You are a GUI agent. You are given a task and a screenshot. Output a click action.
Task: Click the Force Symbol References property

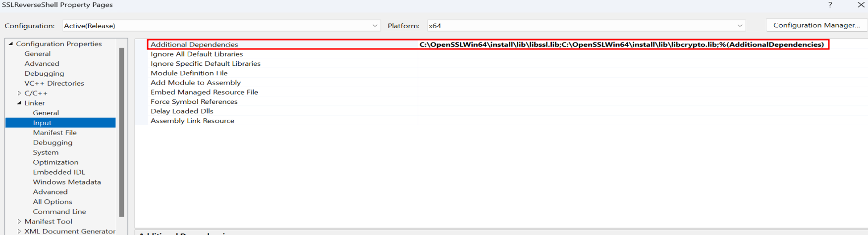pyautogui.click(x=194, y=101)
